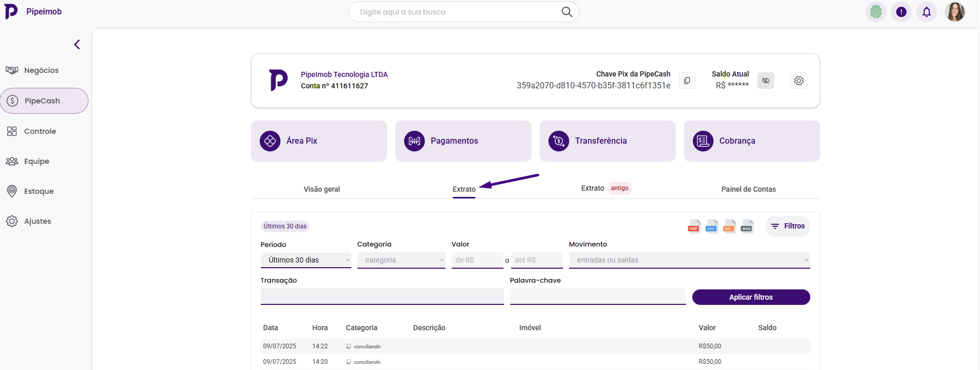The height and width of the screenshot is (370, 980).
Task: Export statement as CSV
Action: tap(711, 226)
